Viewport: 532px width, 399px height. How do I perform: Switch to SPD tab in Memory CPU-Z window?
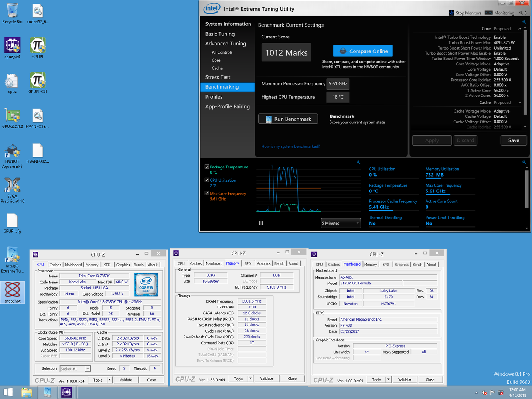(x=248, y=263)
